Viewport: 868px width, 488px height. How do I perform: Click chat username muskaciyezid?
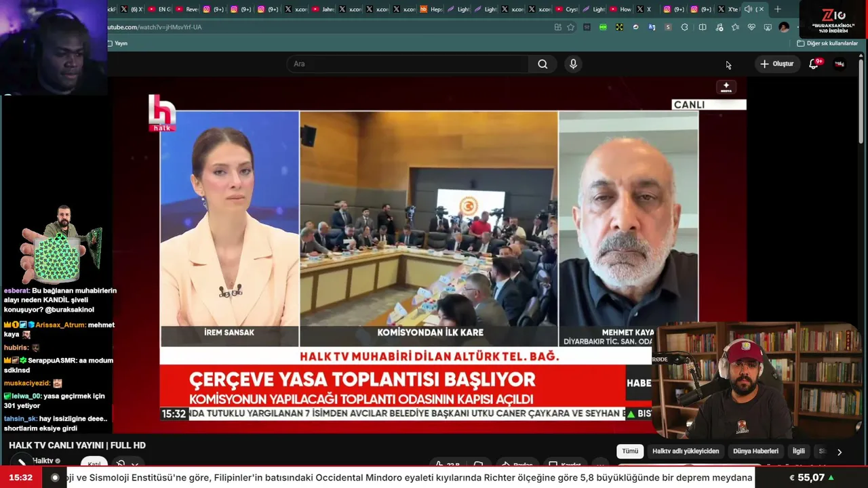pyautogui.click(x=27, y=383)
